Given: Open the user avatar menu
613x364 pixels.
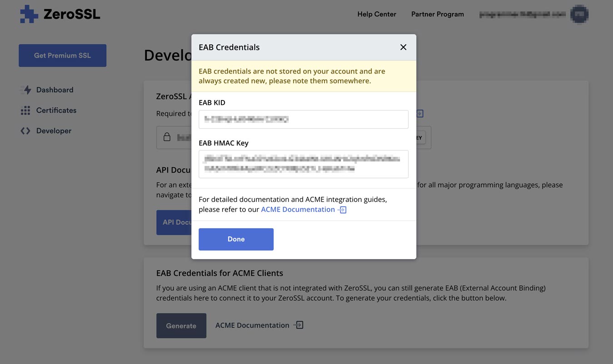Looking at the screenshot, I should click(579, 15).
